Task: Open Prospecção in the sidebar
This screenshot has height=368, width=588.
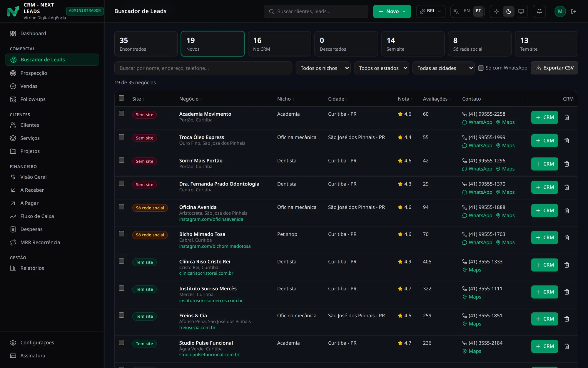Action: click(52, 73)
